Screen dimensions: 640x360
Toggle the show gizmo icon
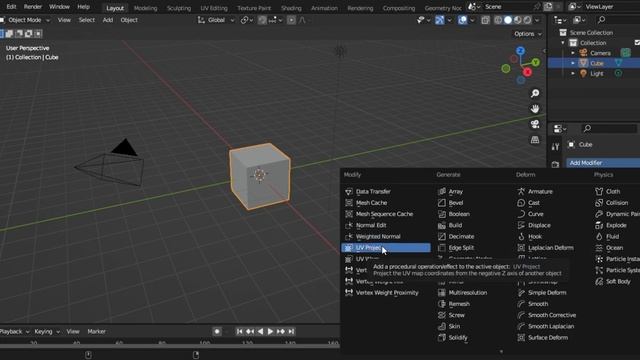pyautogui.click(x=440, y=20)
